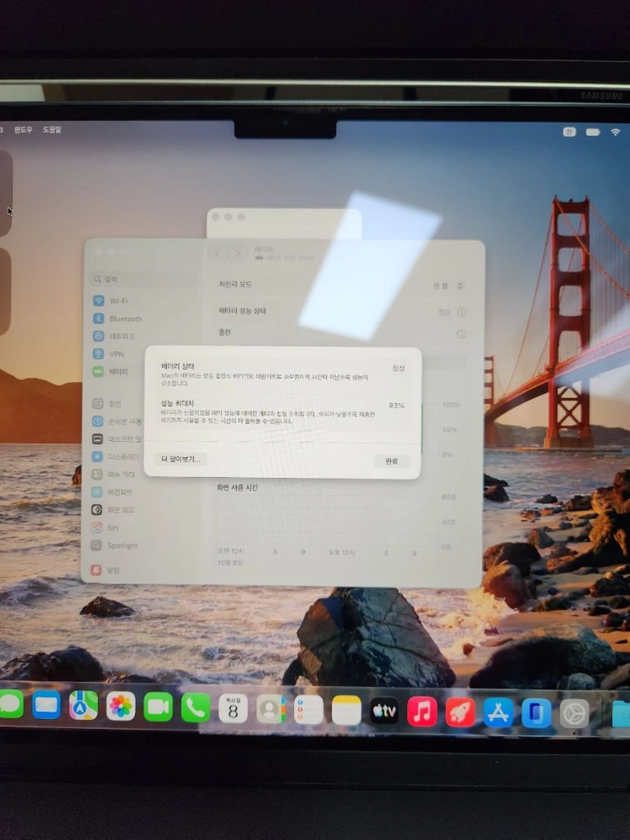The height and width of the screenshot is (840, 630).
Task: Open 네트워크 in Settings sidebar
Action: (114, 337)
